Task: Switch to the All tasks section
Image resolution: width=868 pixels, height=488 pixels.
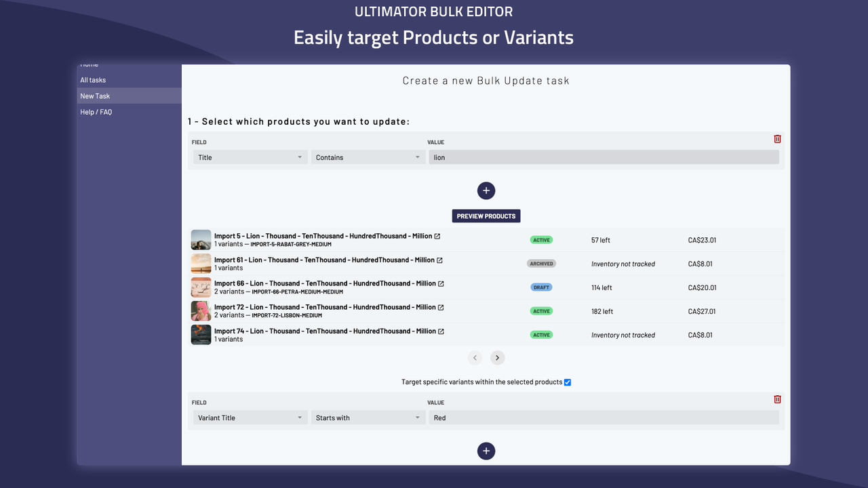Action: [92, 79]
